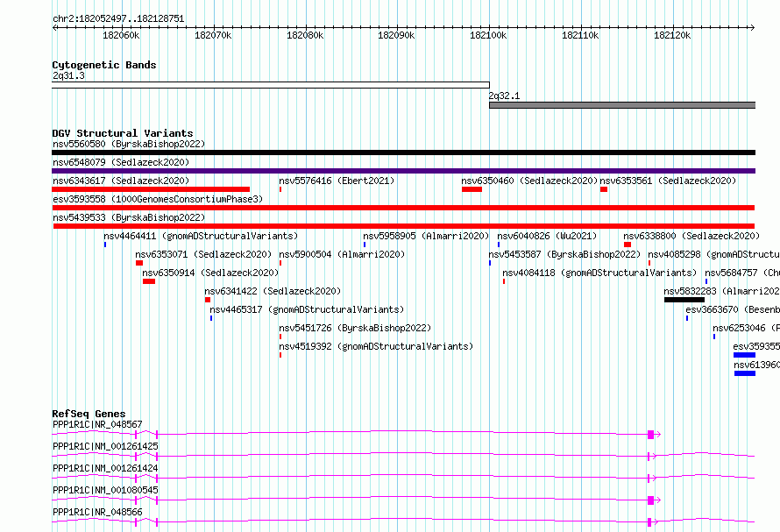Click the 182080k ruler tick label

[x=305, y=35]
